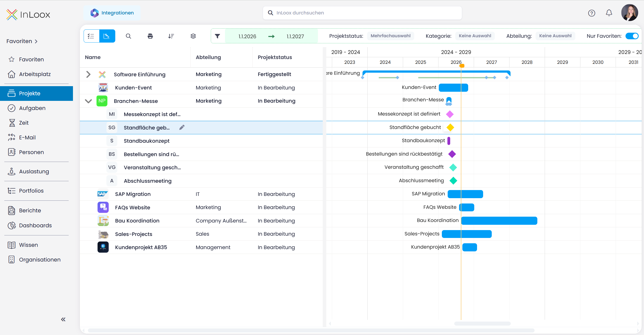Click the Kundenprojekt AB35 project icon
Viewport: 644px width, 335px height.
(x=103, y=247)
